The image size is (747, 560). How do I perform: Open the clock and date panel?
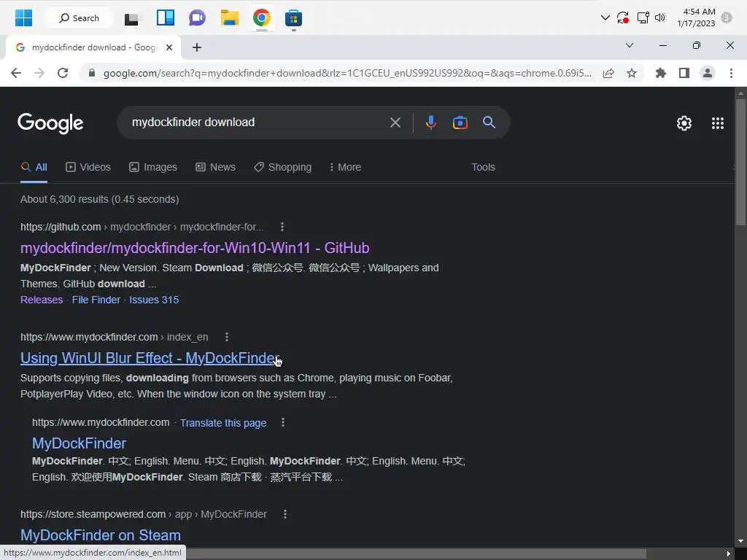tap(696, 17)
